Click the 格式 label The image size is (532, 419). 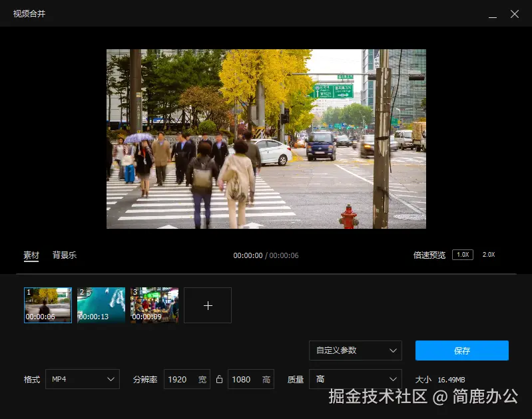point(32,379)
